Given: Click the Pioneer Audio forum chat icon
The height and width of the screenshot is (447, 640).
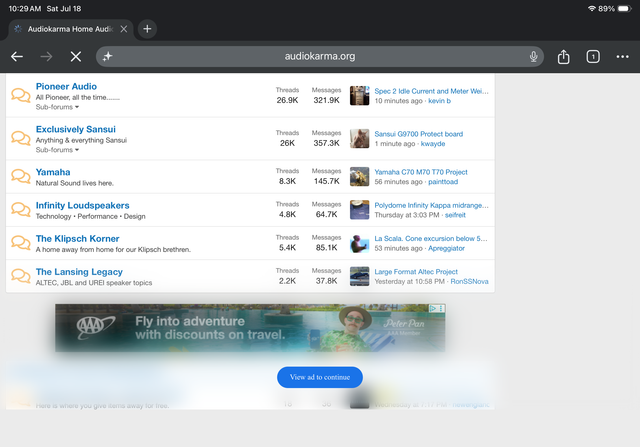Looking at the screenshot, I should pyautogui.click(x=20, y=95).
